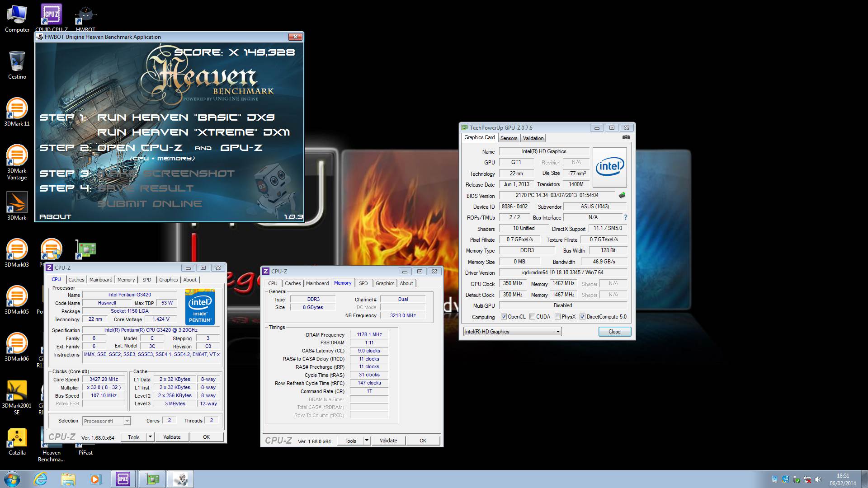Switch to CPU-Z taskbar button

pyautogui.click(x=123, y=479)
